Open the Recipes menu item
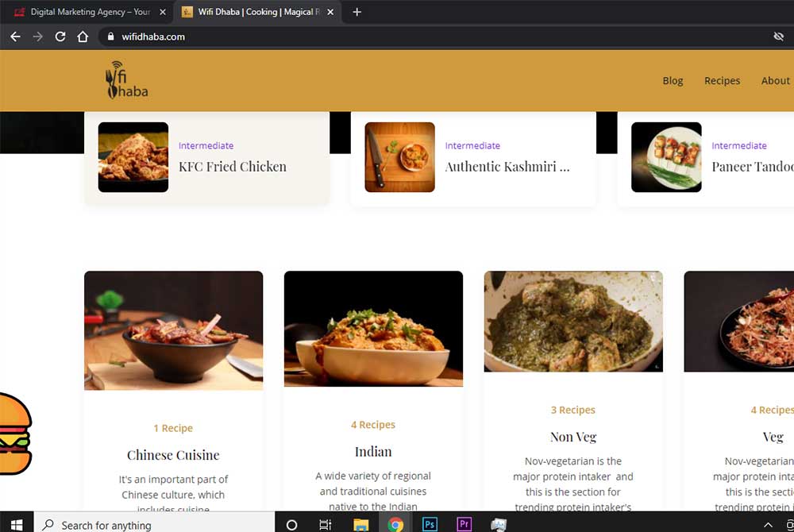 (722, 81)
